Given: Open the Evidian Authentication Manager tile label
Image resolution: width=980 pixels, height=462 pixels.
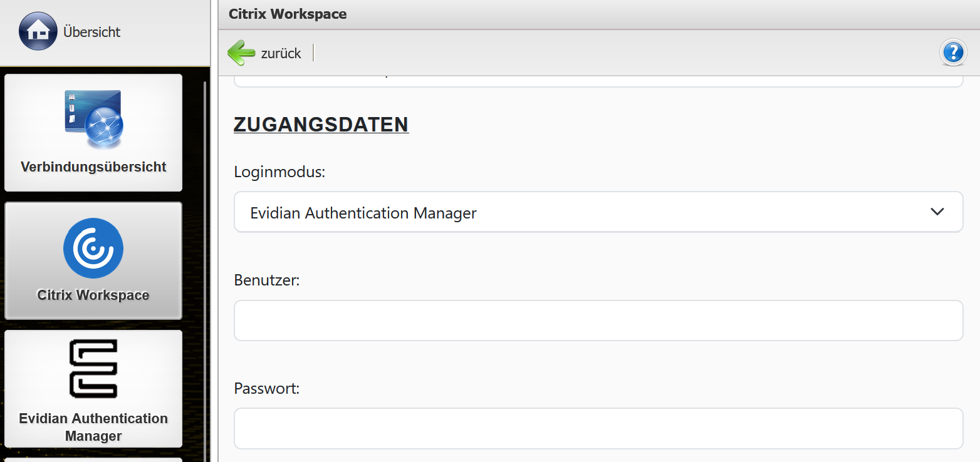Looking at the screenshot, I should pyautogui.click(x=93, y=427).
